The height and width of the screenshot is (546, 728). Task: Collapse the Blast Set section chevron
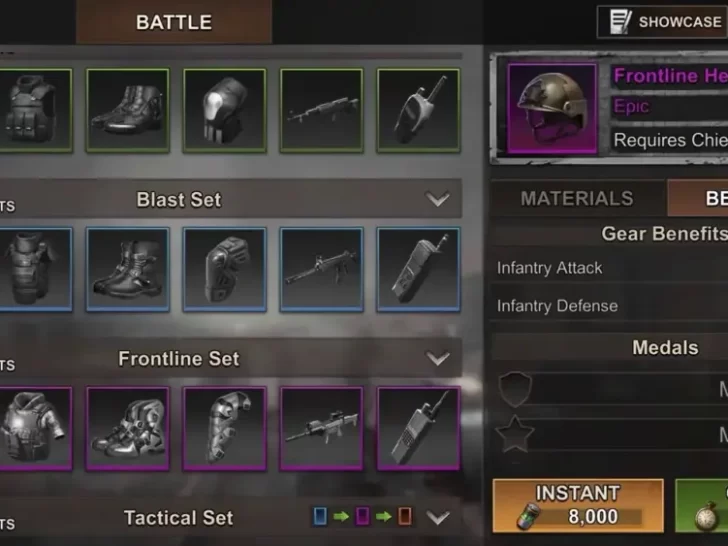pos(437,199)
